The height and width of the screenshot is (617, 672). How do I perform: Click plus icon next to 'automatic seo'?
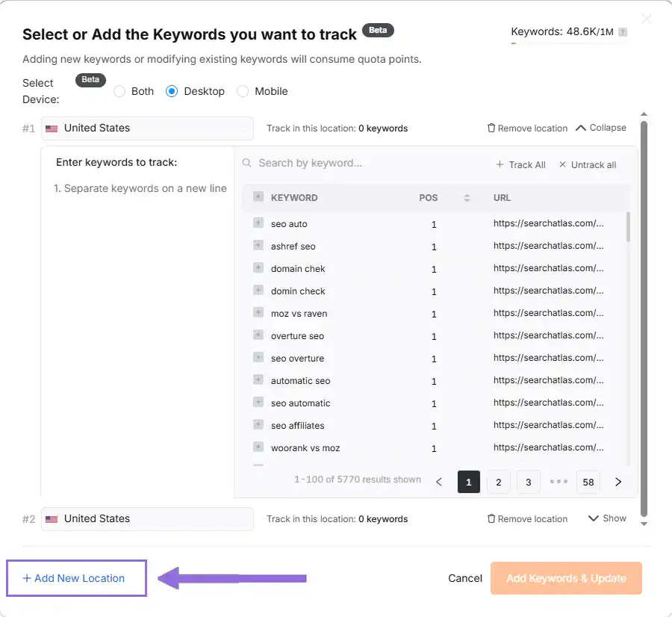[x=258, y=380]
